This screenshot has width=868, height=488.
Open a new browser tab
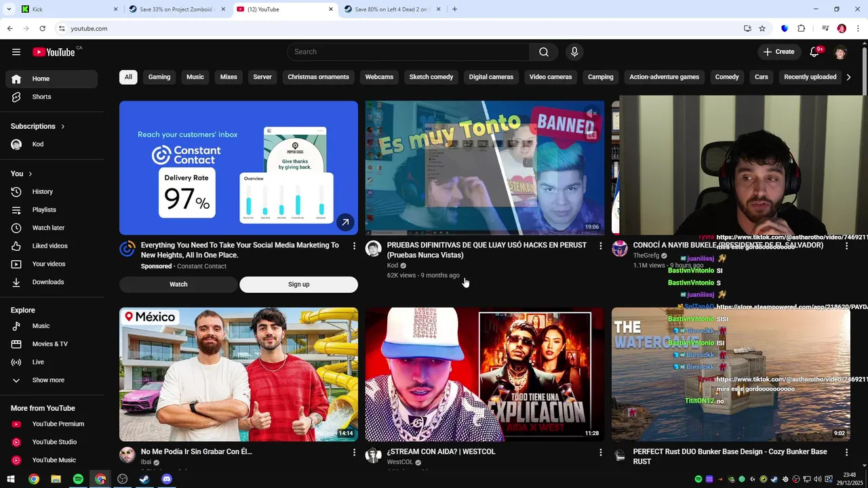(454, 9)
